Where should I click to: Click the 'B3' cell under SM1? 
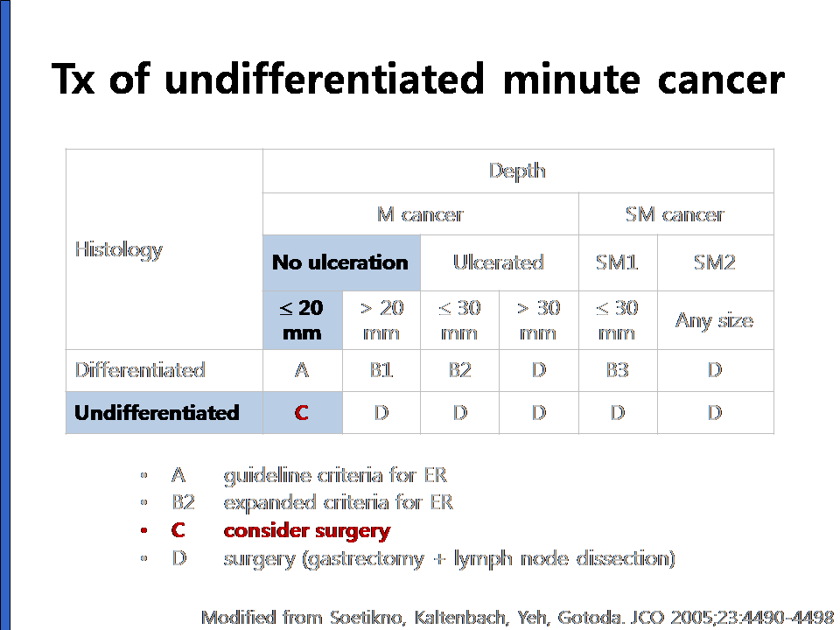(618, 370)
